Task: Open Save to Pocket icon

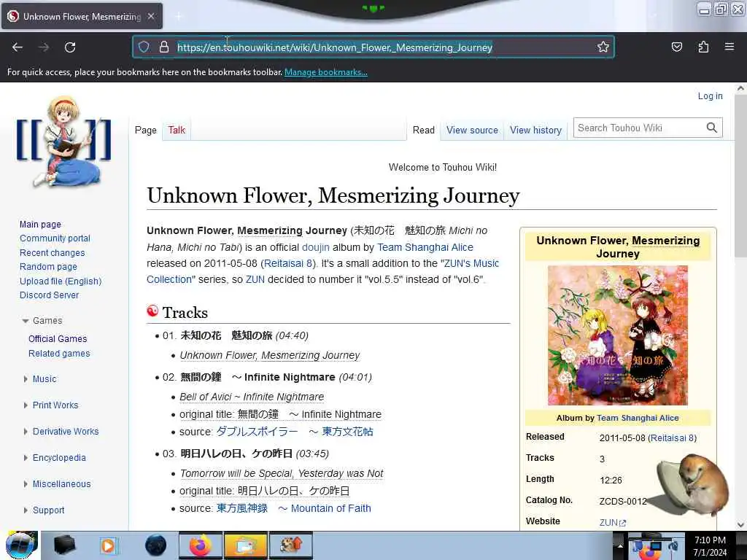Action: 676,47
